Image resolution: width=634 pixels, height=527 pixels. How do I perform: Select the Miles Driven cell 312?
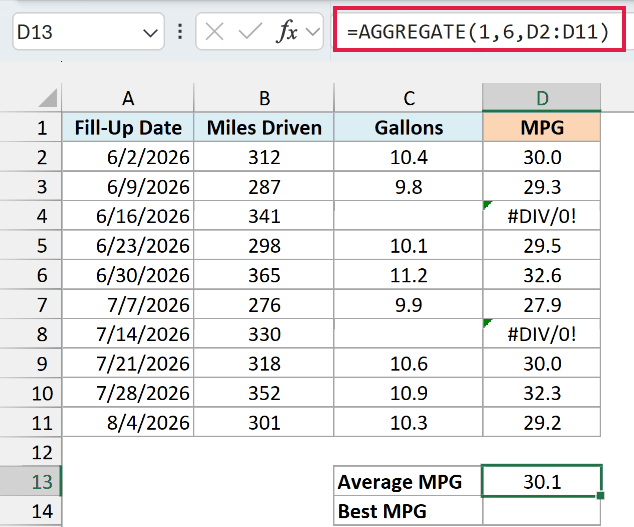264,157
